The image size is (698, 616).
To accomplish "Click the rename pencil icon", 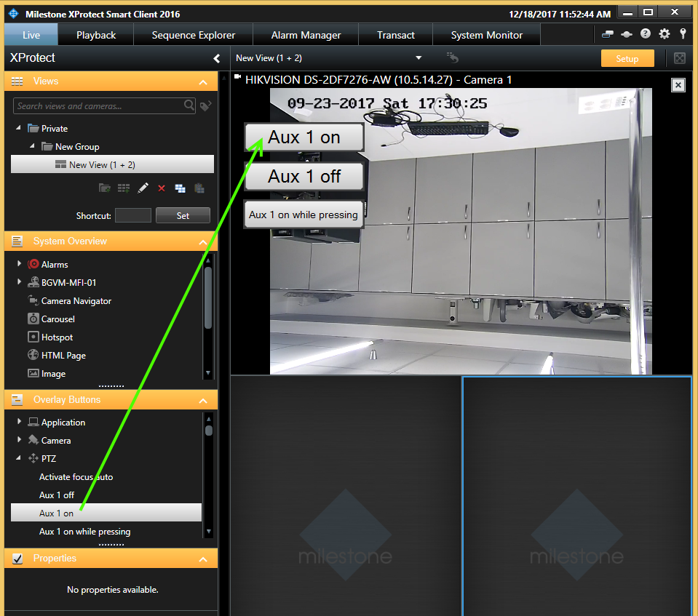I will (143, 188).
